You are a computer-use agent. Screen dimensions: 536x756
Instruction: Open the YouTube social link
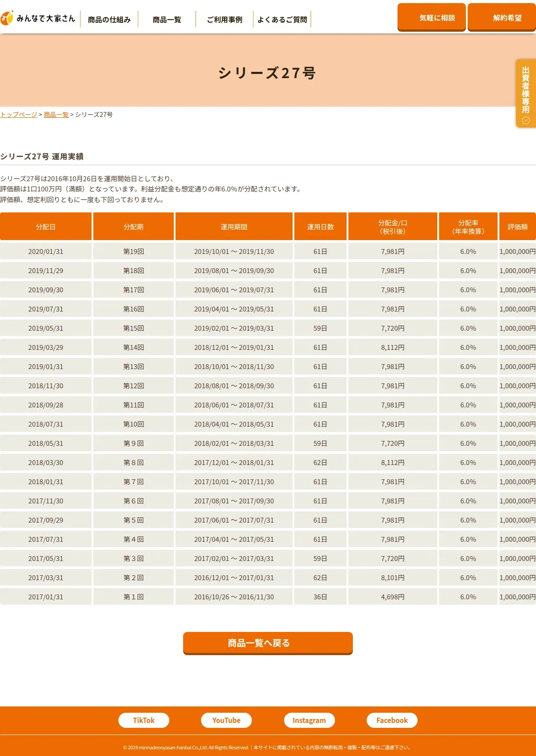(226, 720)
